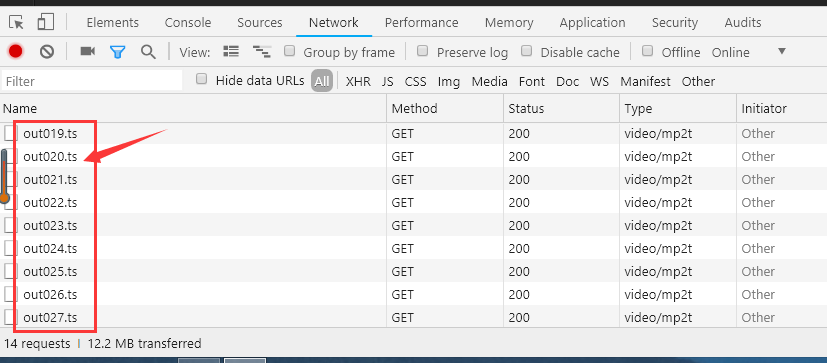Image resolution: width=827 pixels, height=363 pixels.
Task: Enable the Offline checkbox
Action: [x=648, y=51]
